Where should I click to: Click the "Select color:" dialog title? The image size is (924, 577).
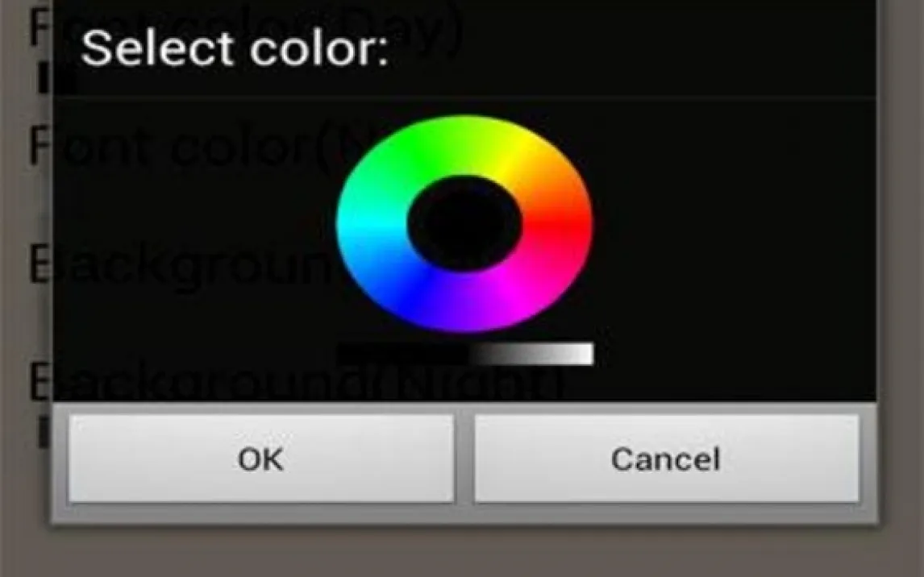(235, 48)
